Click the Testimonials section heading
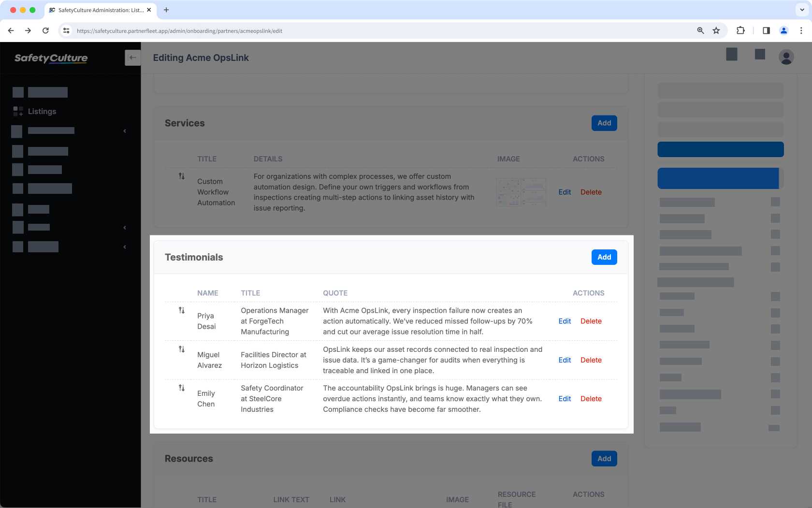 [194, 257]
